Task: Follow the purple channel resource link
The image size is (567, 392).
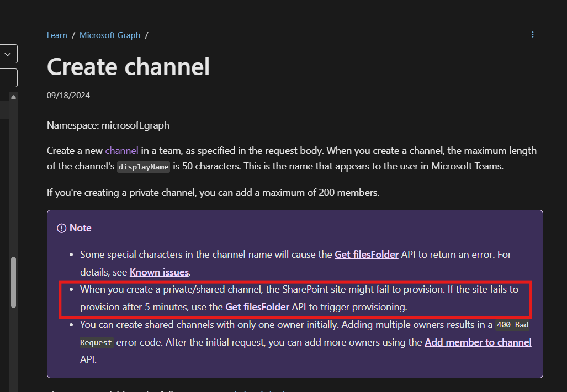Action: pyautogui.click(x=122, y=150)
